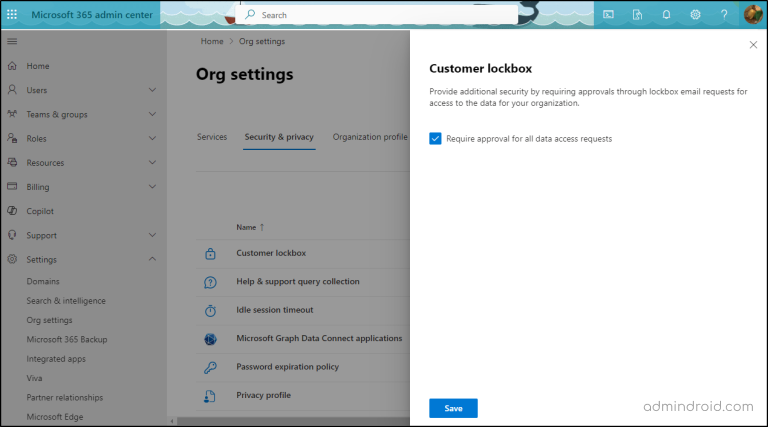This screenshot has height=427, width=768.
Task: Click the Home house icon in sidebar
Action: (12, 66)
